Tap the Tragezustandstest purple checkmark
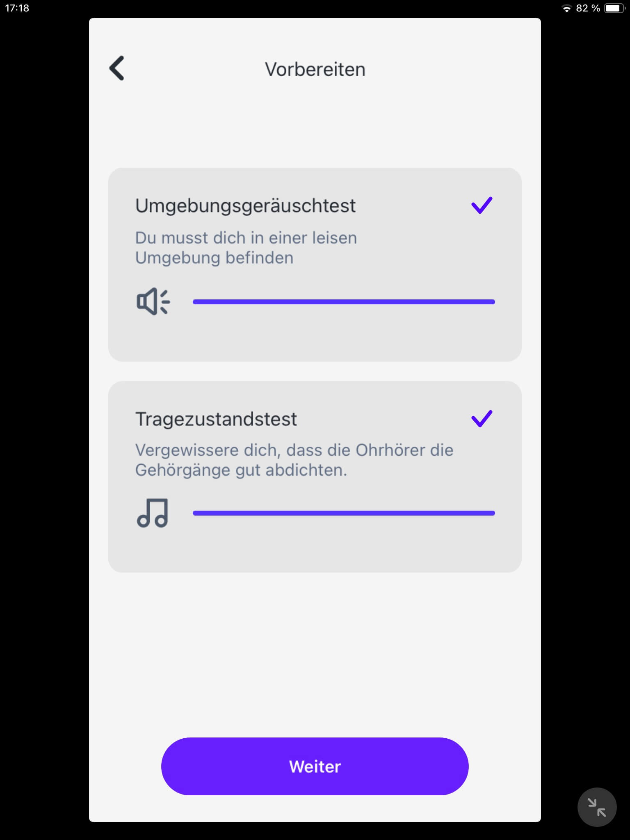This screenshot has height=840, width=630. coord(482,418)
